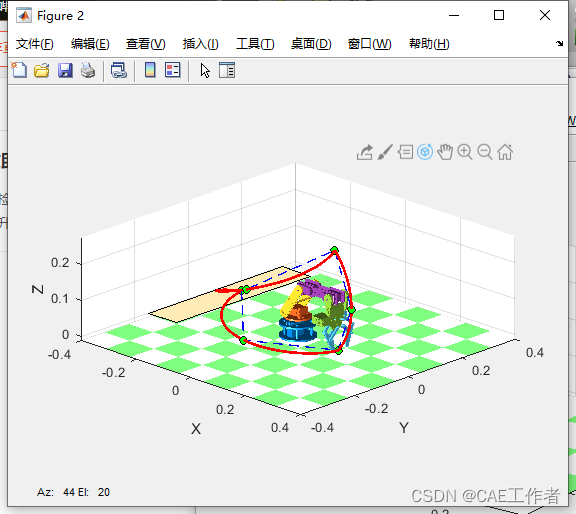Select the data tips tool on axes

click(x=405, y=152)
